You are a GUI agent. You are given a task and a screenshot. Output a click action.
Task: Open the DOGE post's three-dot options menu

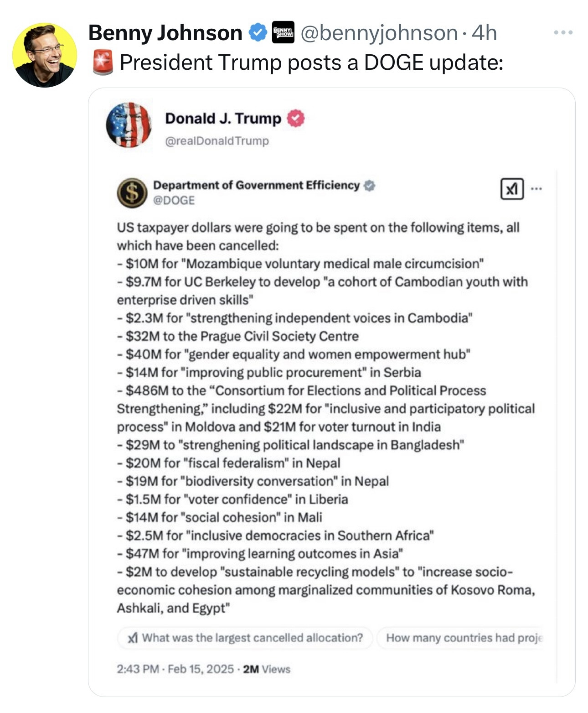pyautogui.click(x=536, y=188)
